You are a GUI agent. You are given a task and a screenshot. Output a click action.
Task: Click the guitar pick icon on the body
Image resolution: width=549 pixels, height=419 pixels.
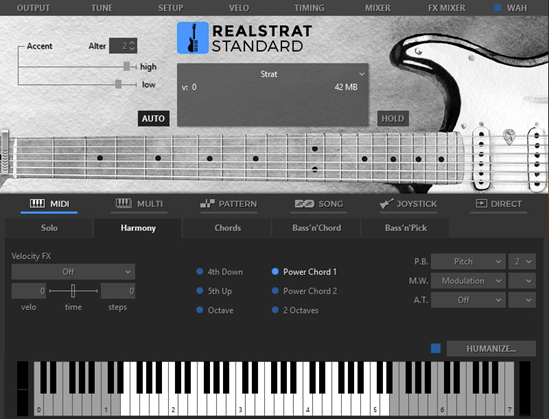[x=509, y=137]
